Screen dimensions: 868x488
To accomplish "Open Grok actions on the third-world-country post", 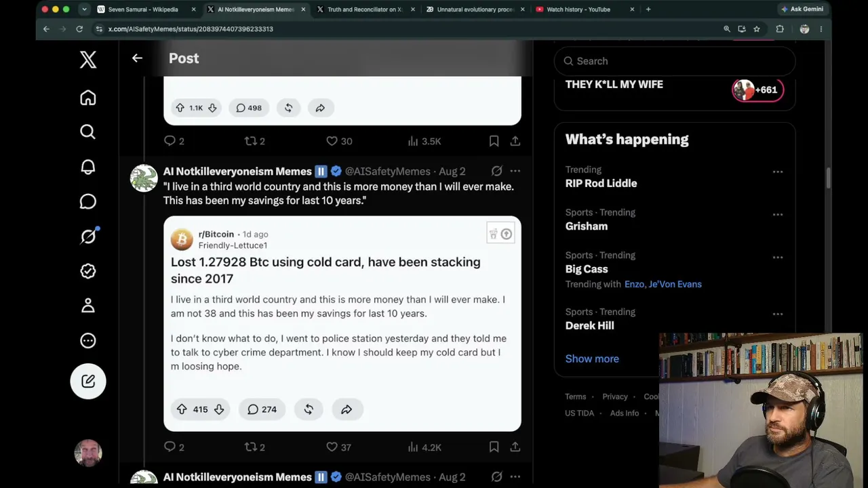I will click(497, 171).
